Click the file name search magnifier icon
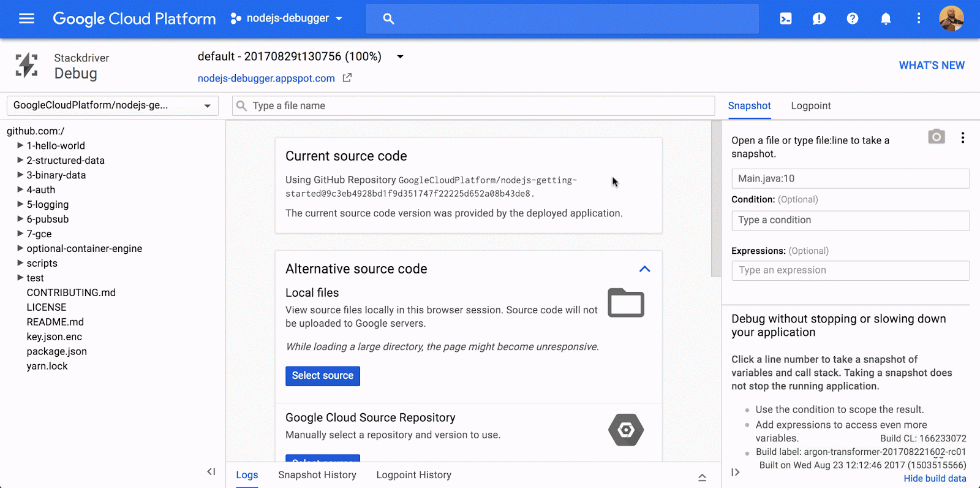The width and height of the screenshot is (980, 488). [241, 105]
